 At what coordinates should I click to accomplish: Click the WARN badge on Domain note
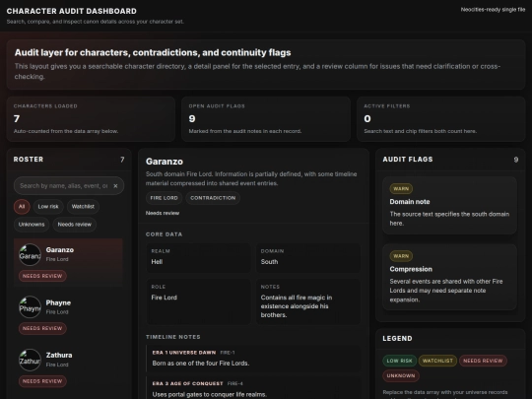[x=401, y=188]
